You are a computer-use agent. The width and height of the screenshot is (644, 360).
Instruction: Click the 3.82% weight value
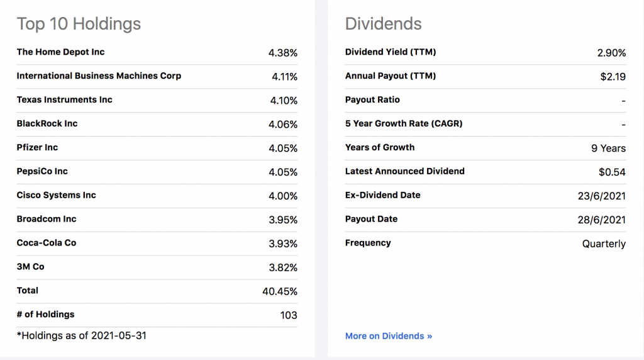[x=283, y=267]
